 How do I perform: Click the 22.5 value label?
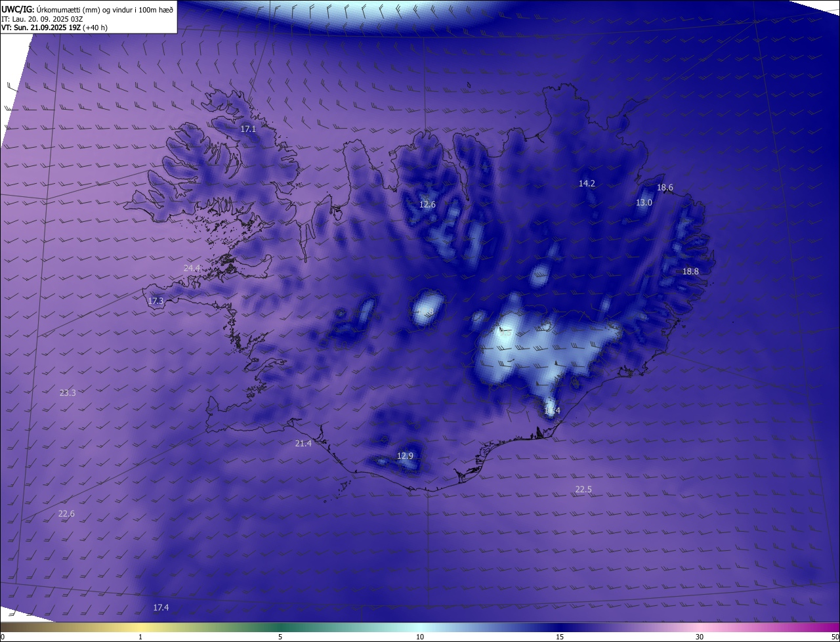tap(583, 490)
